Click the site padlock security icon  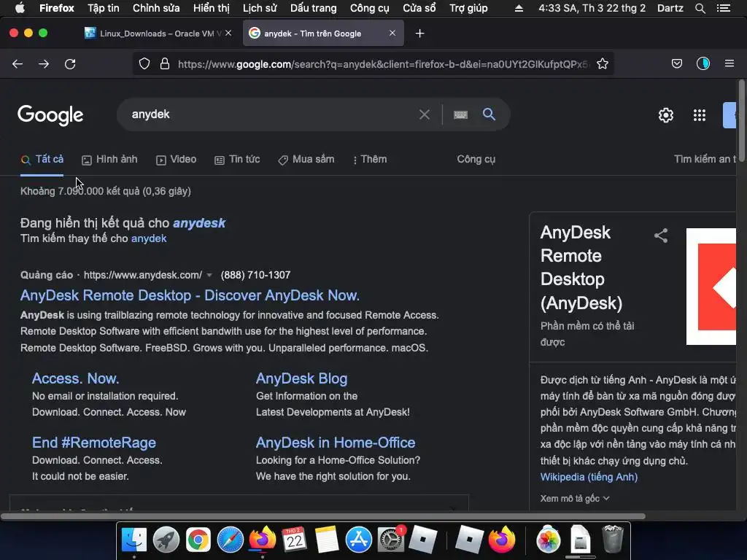[165, 64]
